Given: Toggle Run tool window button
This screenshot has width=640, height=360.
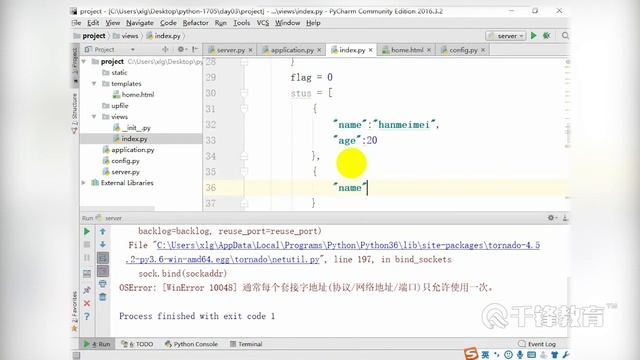Looking at the screenshot, I should (x=97, y=344).
